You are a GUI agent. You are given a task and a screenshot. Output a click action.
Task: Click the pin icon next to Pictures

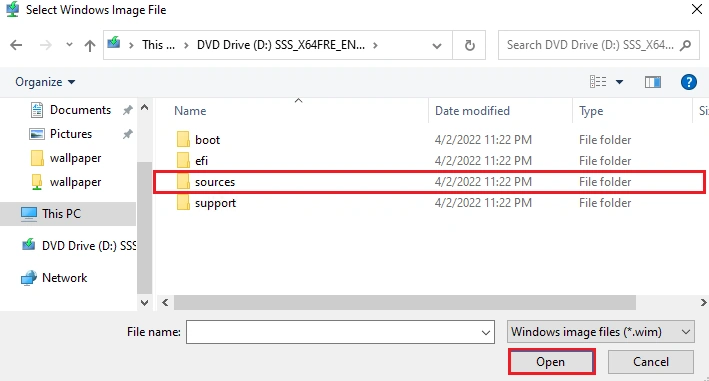(x=128, y=134)
